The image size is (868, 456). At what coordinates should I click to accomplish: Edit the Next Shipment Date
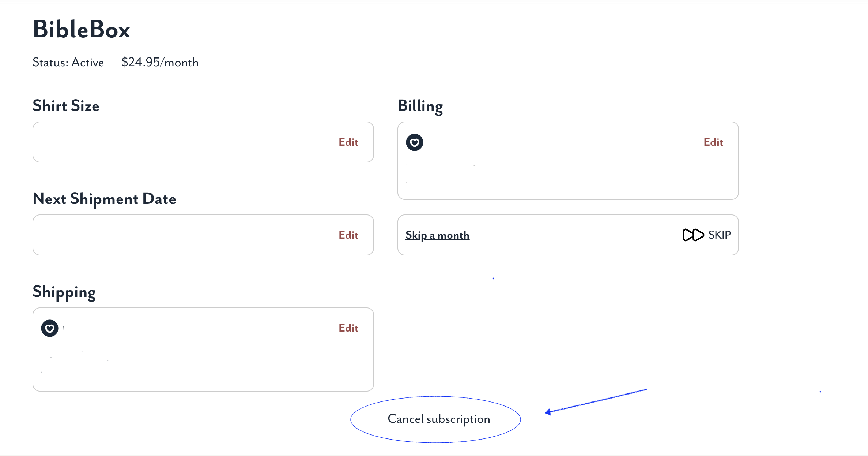(x=348, y=235)
